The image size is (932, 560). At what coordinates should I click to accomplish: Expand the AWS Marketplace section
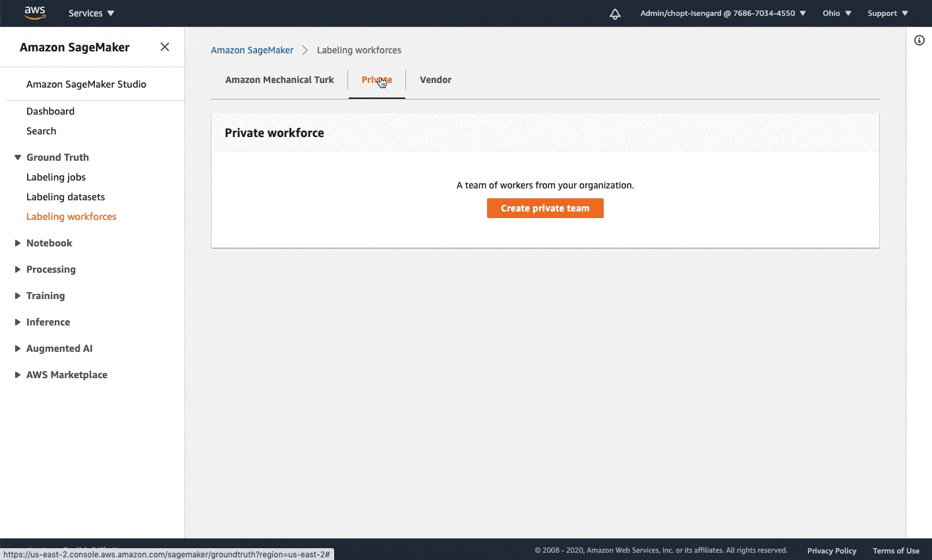[18, 375]
